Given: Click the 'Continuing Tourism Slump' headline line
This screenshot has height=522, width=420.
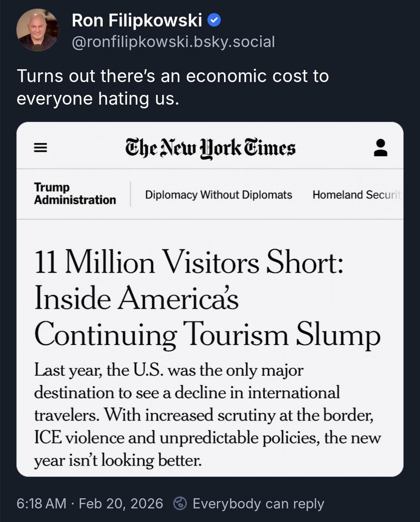Looking at the screenshot, I should click(x=207, y=335).
